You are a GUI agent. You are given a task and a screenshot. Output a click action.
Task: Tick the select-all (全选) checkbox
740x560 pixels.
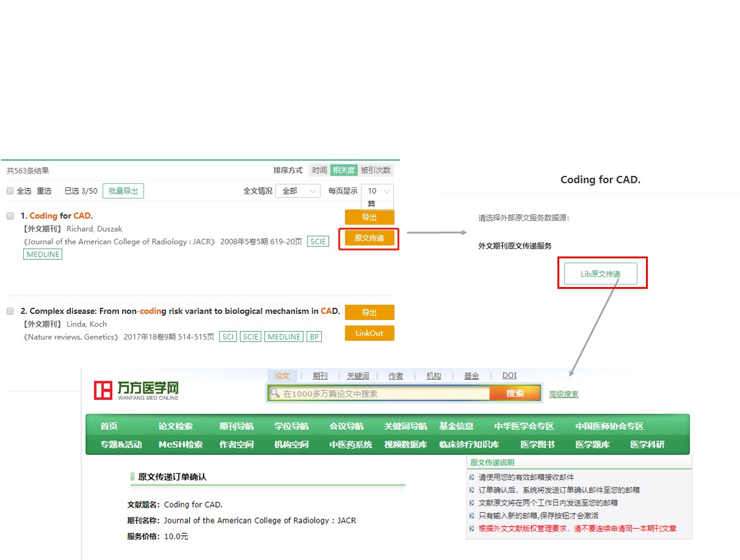[x=10, y=191]
